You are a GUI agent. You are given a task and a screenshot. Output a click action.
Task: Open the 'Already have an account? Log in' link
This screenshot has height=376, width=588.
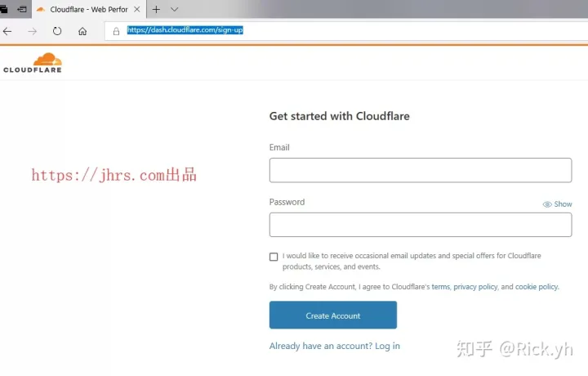(335, 346)
